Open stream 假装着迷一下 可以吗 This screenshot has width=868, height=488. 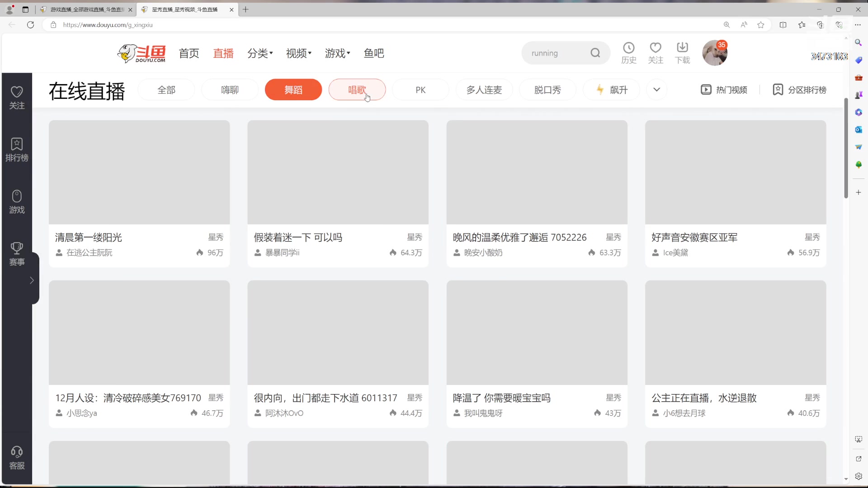pyautogui.click(x=338, y=193)
